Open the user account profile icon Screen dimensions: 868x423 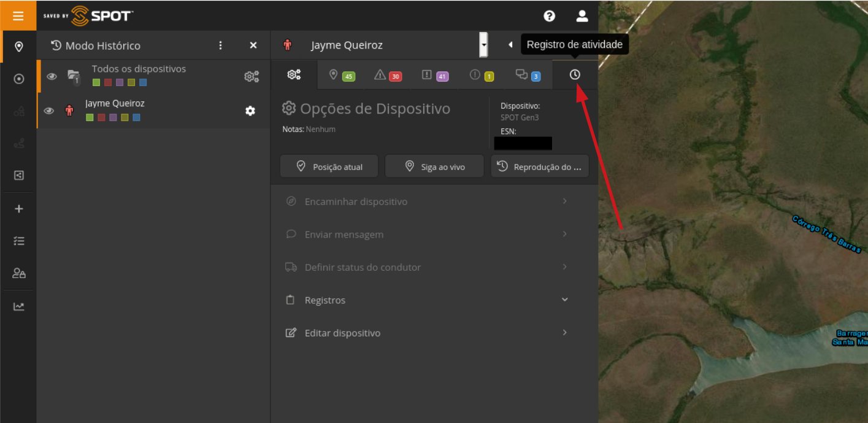(582, 16)
